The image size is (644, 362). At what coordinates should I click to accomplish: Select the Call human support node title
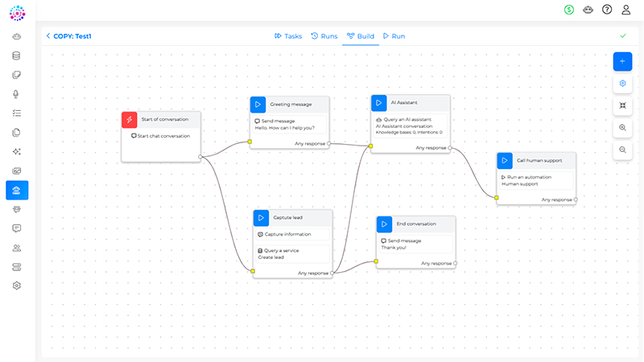coord(539,160)
